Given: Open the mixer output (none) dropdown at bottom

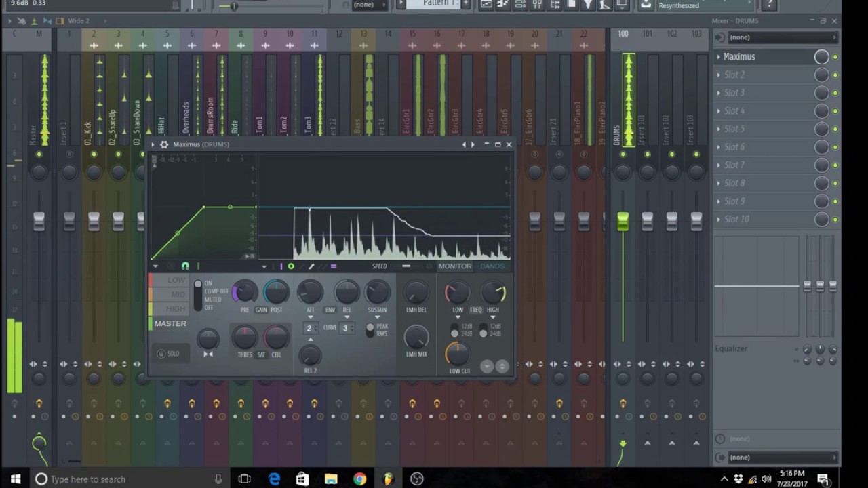Looking at the screenshot, I should coord(783,457).
